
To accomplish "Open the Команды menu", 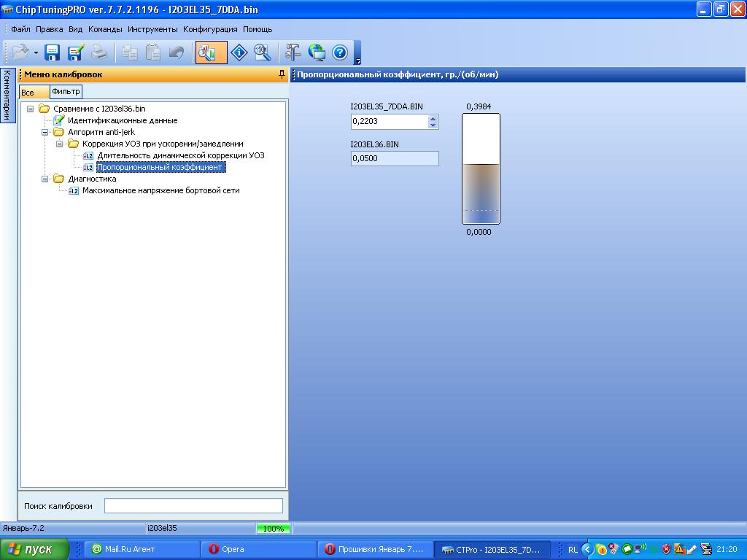I will pos(105,29).
